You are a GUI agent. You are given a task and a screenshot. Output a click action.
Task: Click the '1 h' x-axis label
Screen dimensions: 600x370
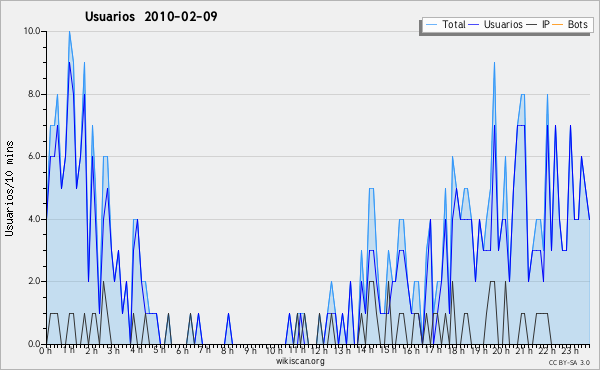click(69, 350)
